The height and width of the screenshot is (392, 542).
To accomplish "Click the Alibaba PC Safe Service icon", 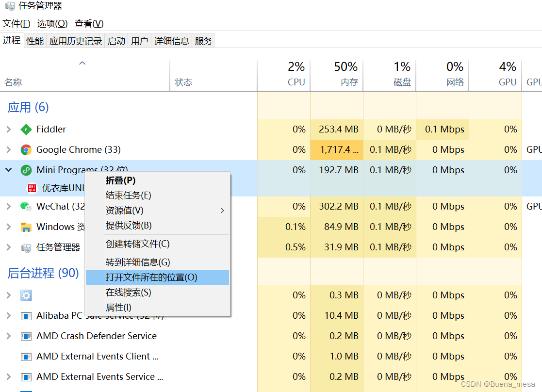I will (26, 316).
